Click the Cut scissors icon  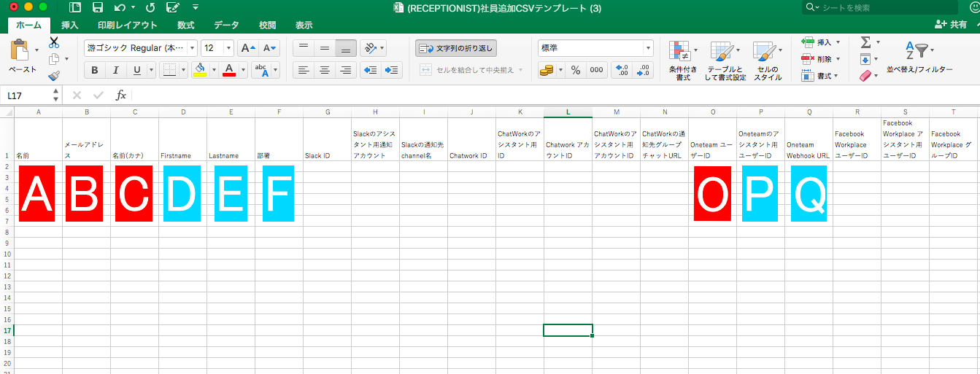click(54, 42)
